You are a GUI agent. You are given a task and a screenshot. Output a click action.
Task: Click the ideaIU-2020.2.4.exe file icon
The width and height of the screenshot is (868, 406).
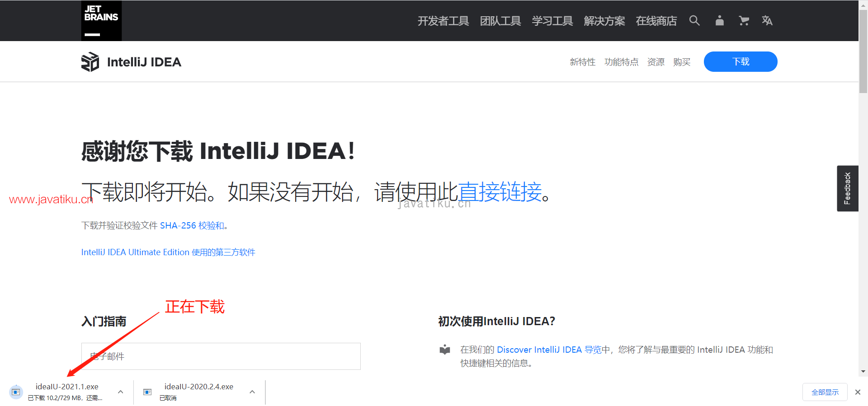click(x=147, y=392)
